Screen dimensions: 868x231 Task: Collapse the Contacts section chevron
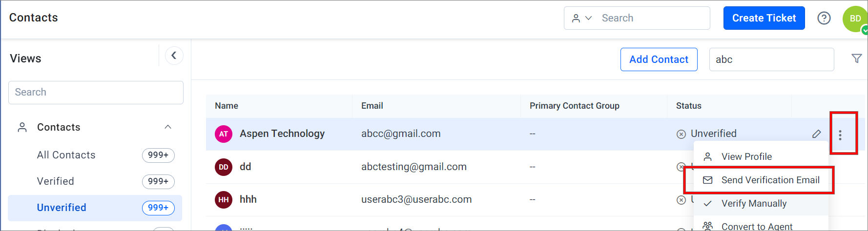pos(168,127)
